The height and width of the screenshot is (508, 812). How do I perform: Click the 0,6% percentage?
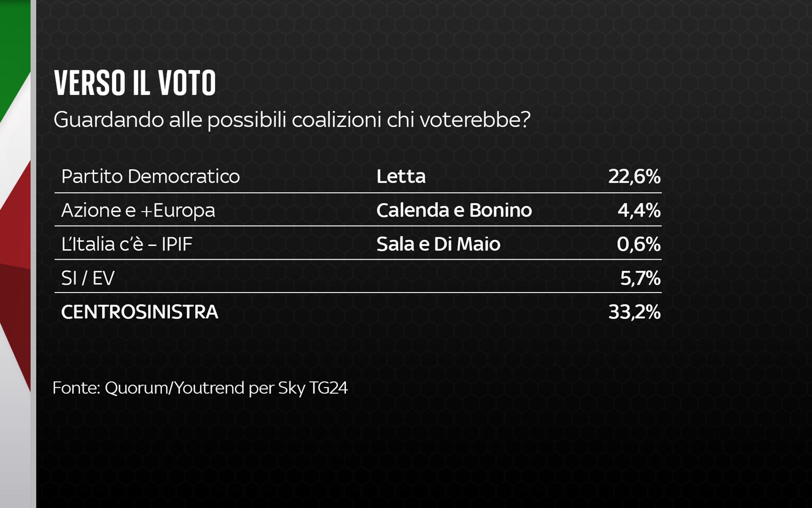click(639, 244)
